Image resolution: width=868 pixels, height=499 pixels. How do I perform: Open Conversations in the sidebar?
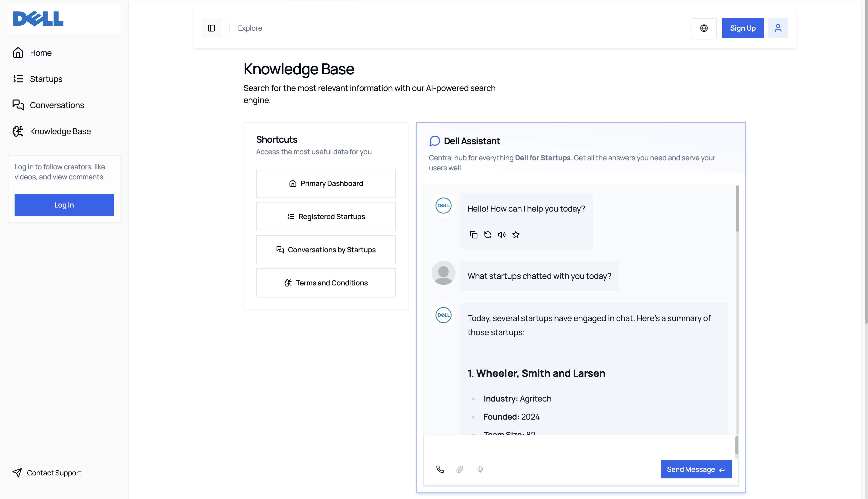coord(57,105)
